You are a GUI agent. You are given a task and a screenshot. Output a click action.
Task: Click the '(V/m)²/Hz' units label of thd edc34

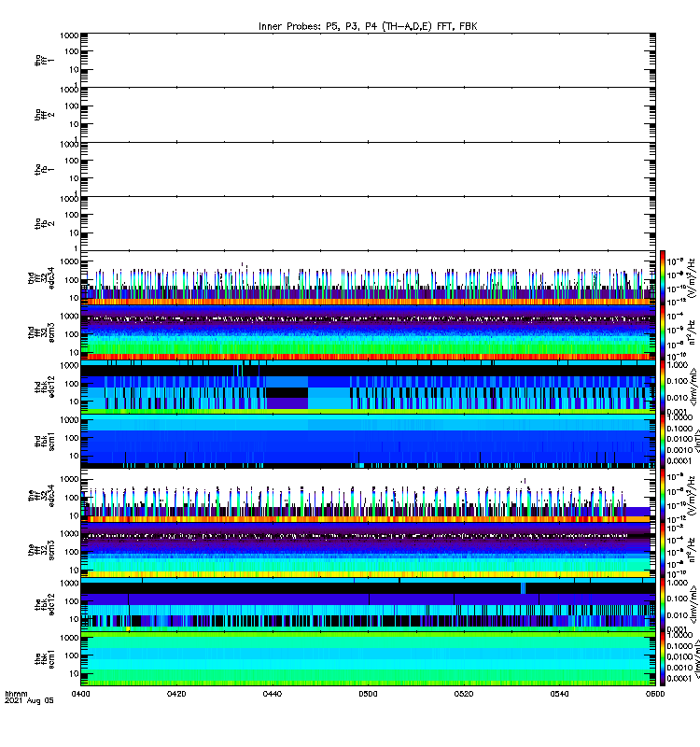(x=692, y=278)
